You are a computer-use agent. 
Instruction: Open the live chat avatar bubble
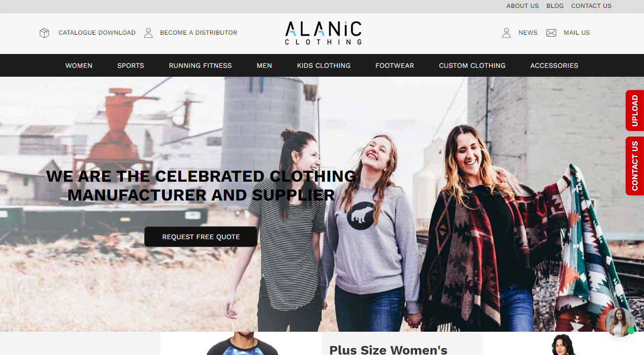point(620,322)
